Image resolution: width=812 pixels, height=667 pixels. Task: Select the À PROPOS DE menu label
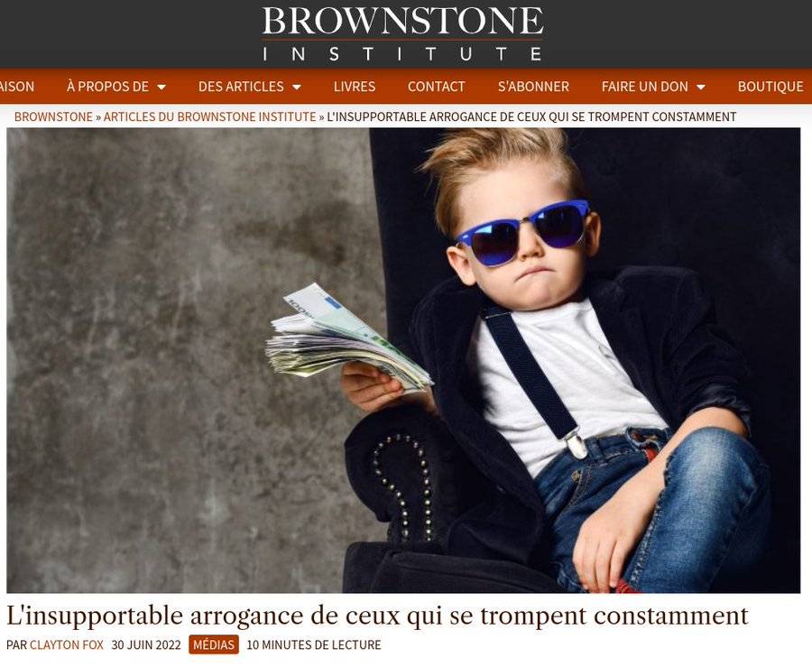pos(107,87)
